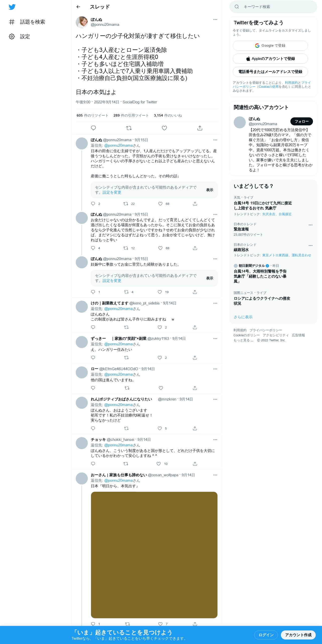This screenshot has height=644, width=322.
Task: Retweet the reply from チョッキ
Action: (126, 464)
